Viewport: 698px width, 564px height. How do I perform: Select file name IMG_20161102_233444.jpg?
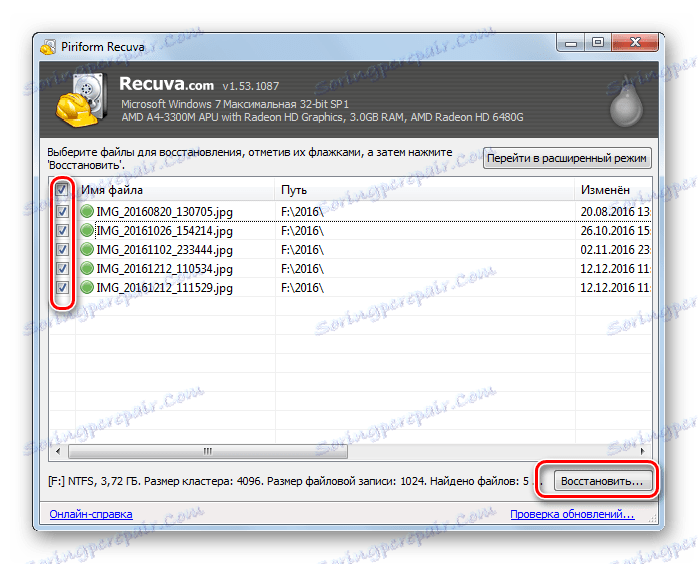tap(164, 250)
